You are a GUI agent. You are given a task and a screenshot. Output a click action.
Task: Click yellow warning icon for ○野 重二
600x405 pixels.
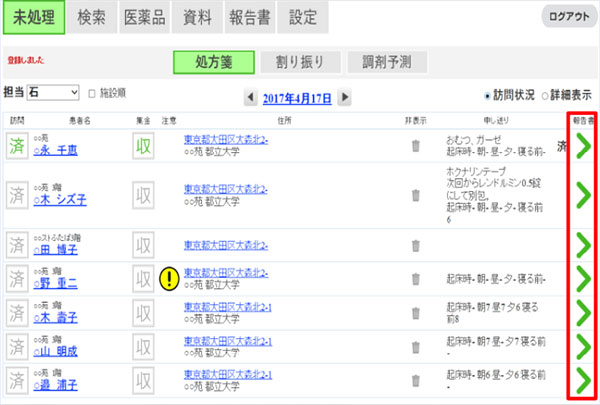pyautogui.click(x=169, y=278)
